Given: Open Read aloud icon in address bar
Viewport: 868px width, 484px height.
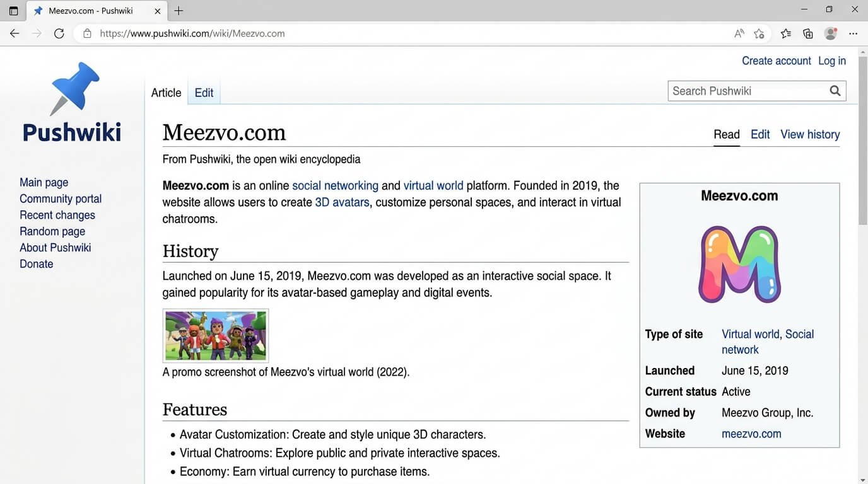Looking at the screenshot, I should (739, 33).
